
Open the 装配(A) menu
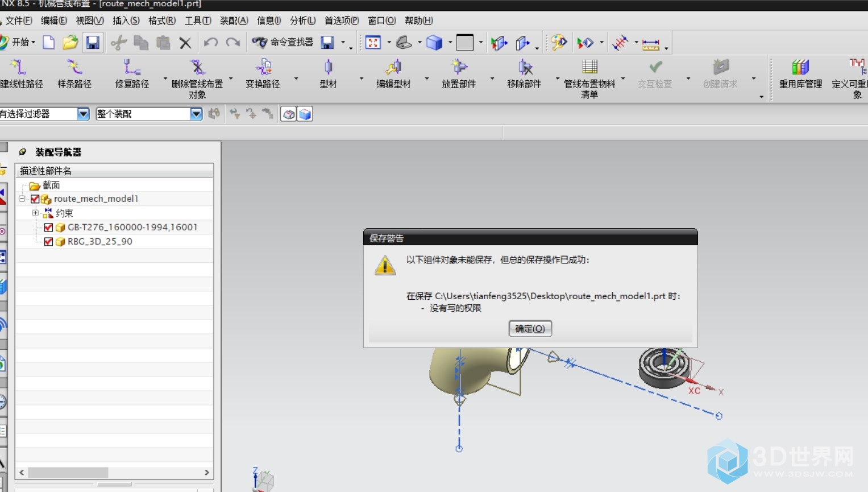pyautogui.click(x=234, y=20)
